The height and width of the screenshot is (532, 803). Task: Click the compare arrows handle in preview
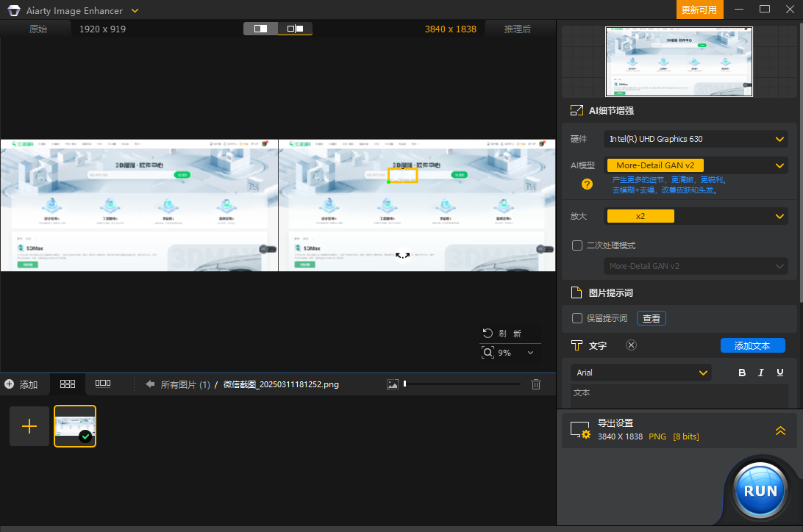[402, 255]
